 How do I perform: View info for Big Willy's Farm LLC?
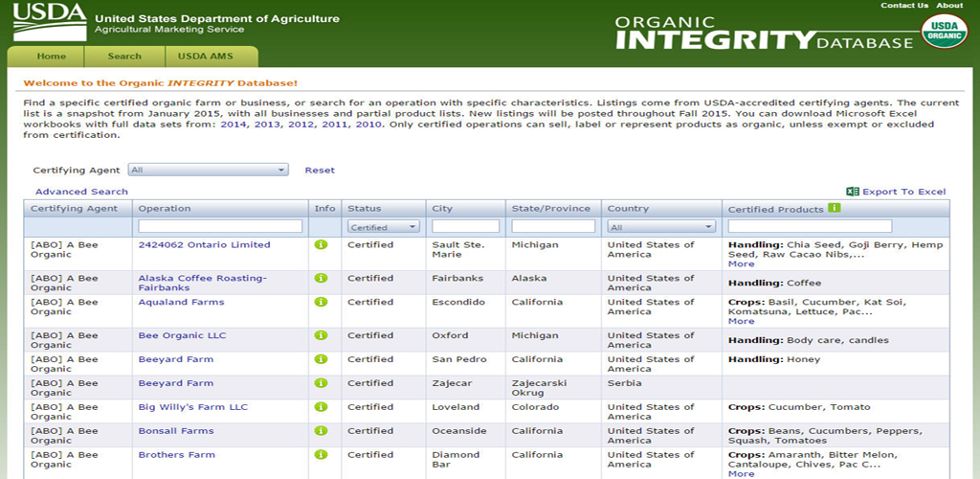[321, 407]
